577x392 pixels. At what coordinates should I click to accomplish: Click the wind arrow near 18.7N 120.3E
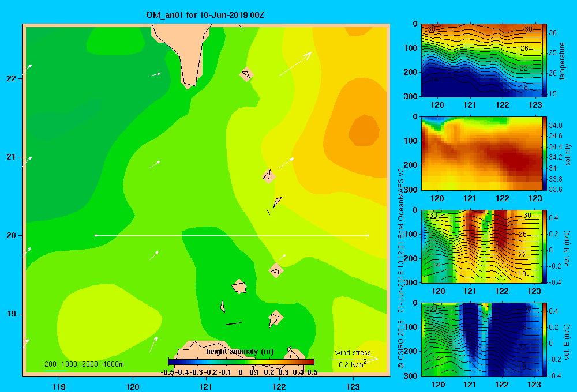(x=153, y=344)
